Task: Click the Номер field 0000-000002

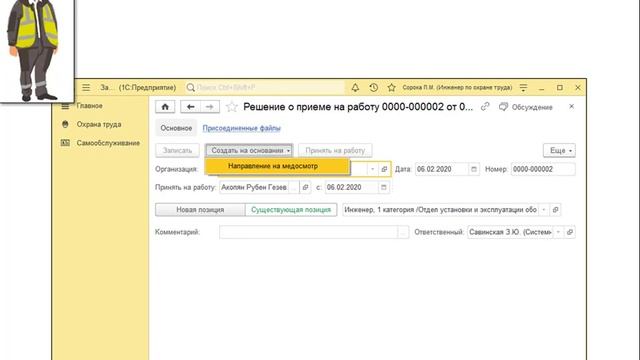Action: pyautogui.click(x=543, y=169)
